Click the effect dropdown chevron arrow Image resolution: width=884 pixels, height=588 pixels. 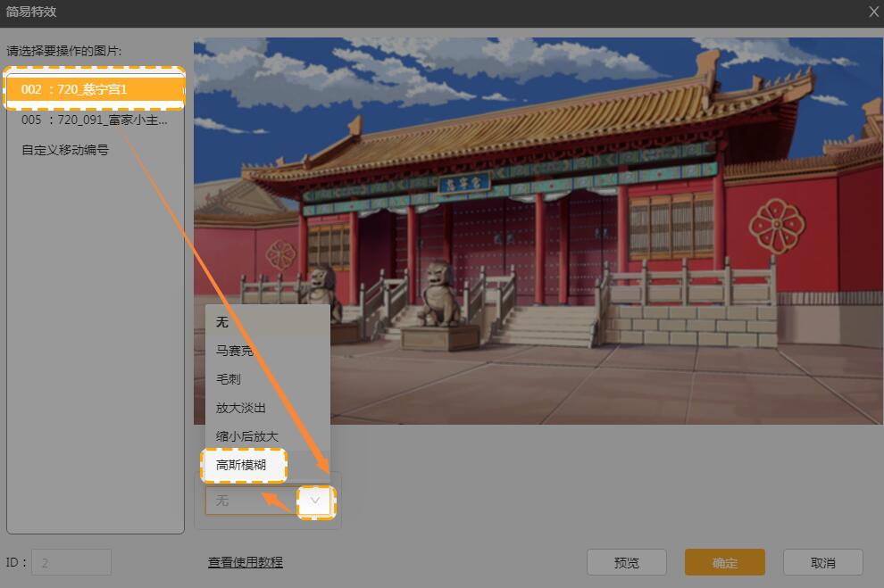click(314, 501)
